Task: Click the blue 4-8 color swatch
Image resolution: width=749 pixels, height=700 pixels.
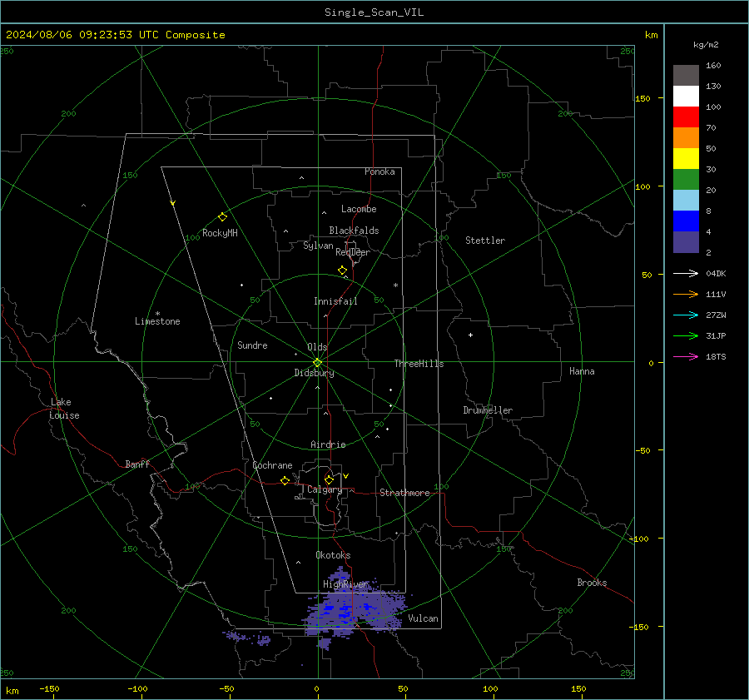Action: pyautogui.click(x=686, y=221)
